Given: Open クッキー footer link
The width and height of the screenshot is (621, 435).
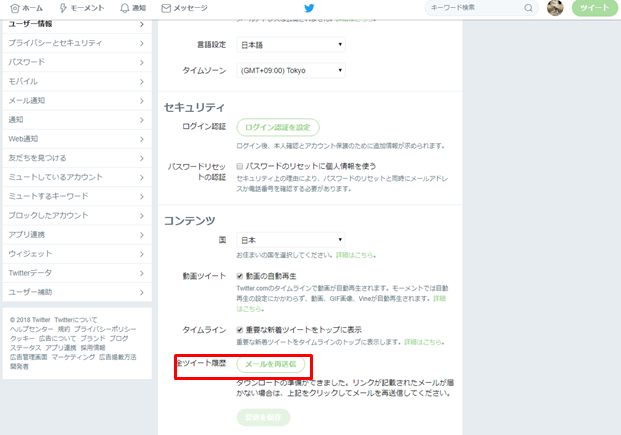Looking at the screenshot, I should point(22,338).
